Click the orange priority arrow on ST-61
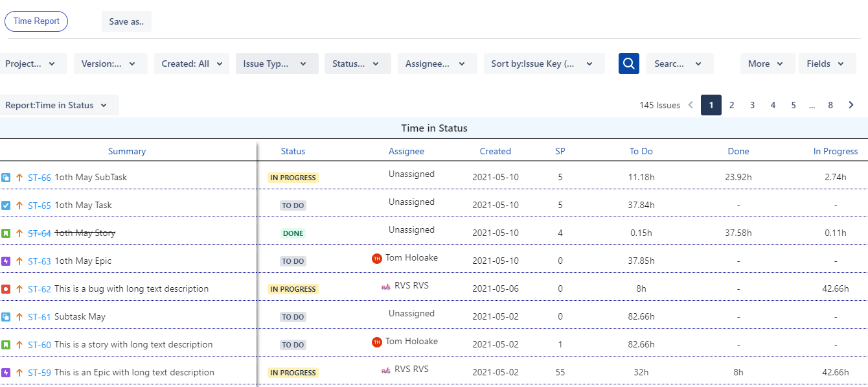868x387 pixels. pyautogui.click(x=19, y=317)
